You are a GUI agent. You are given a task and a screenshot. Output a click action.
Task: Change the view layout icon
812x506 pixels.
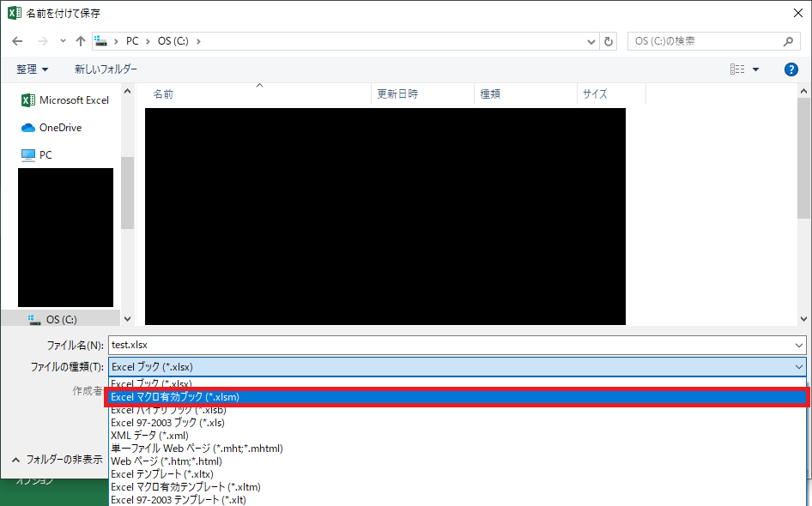point(737,69)
